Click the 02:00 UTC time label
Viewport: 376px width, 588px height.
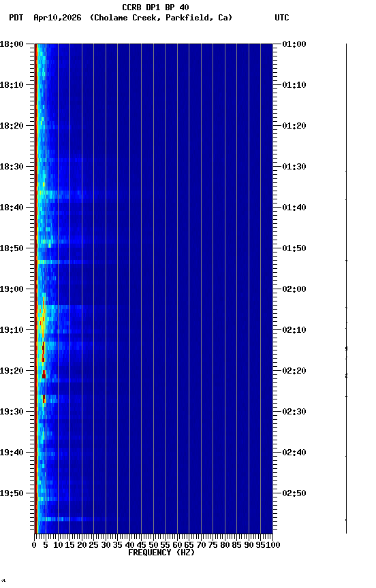point(294,289)
